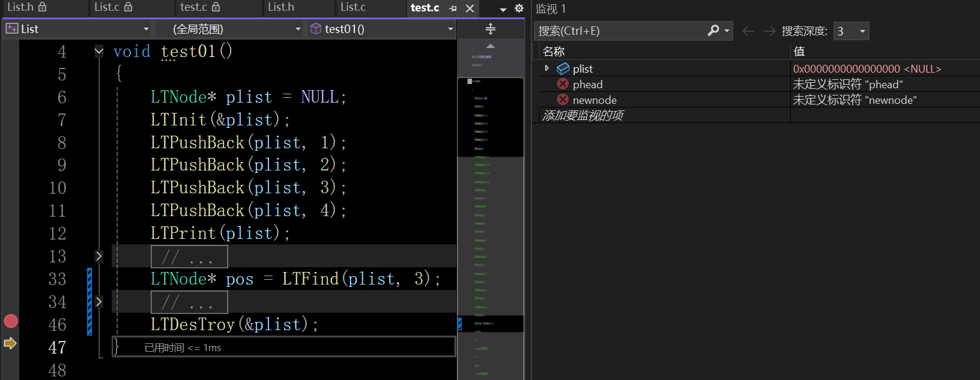The height and width of the screenshot is (380, 980).
Task: Click the collapsed comment box on line 13
Action: [x=189, y=256]
